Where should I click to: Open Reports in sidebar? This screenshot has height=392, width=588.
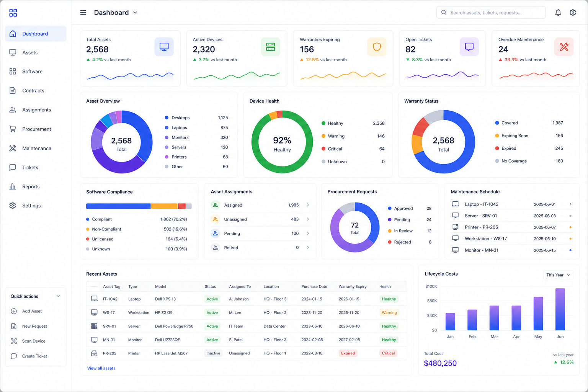[x=36, y=186]
